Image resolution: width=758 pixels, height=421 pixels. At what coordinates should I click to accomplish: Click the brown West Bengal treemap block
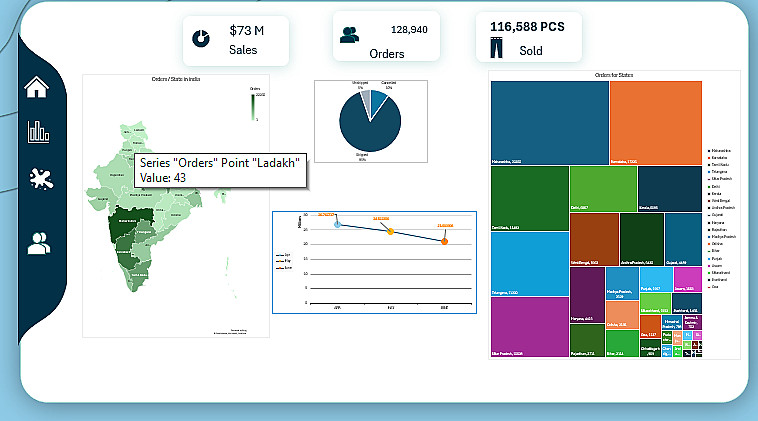point(594,239)
